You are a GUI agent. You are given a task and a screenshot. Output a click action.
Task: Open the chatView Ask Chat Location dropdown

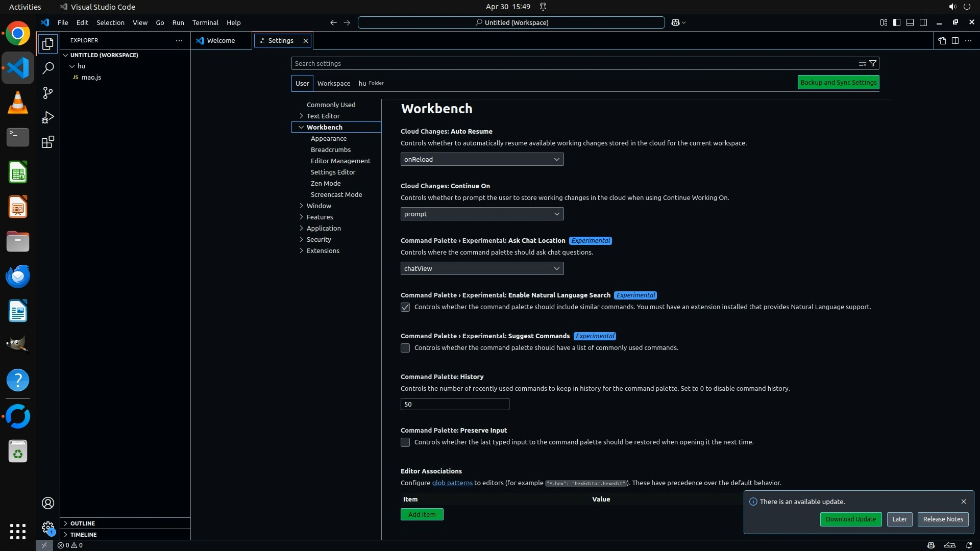[482, 268]
